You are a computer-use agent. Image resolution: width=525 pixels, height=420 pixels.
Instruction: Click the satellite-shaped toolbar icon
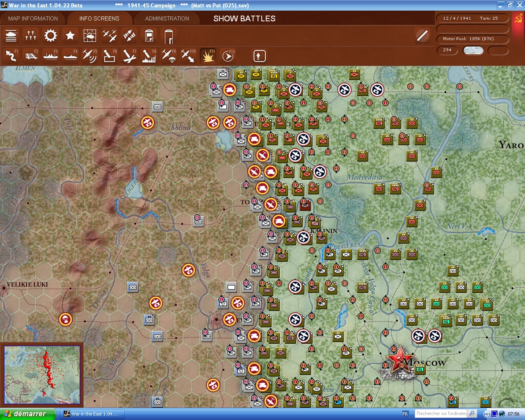(x=129, y=36)
